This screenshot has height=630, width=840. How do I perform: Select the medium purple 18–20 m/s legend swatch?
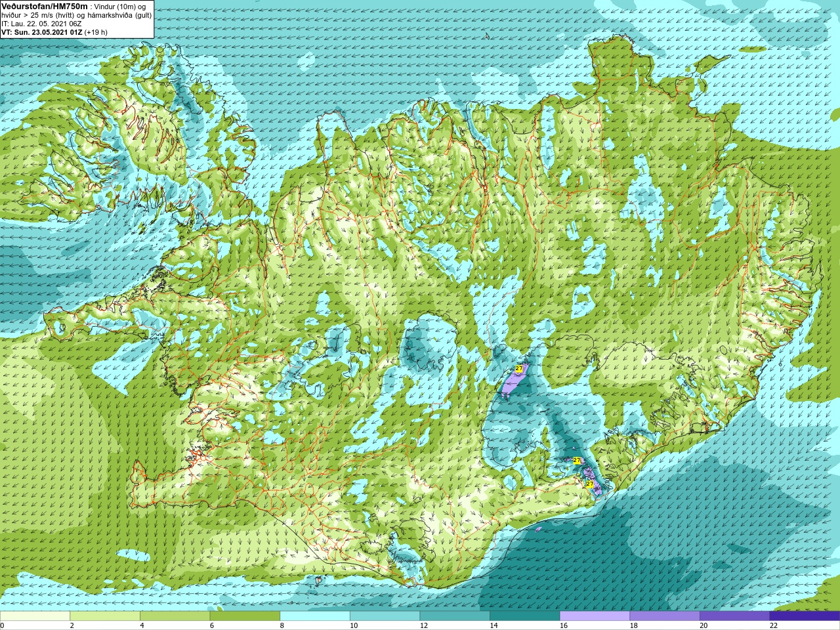pos(664,616)
